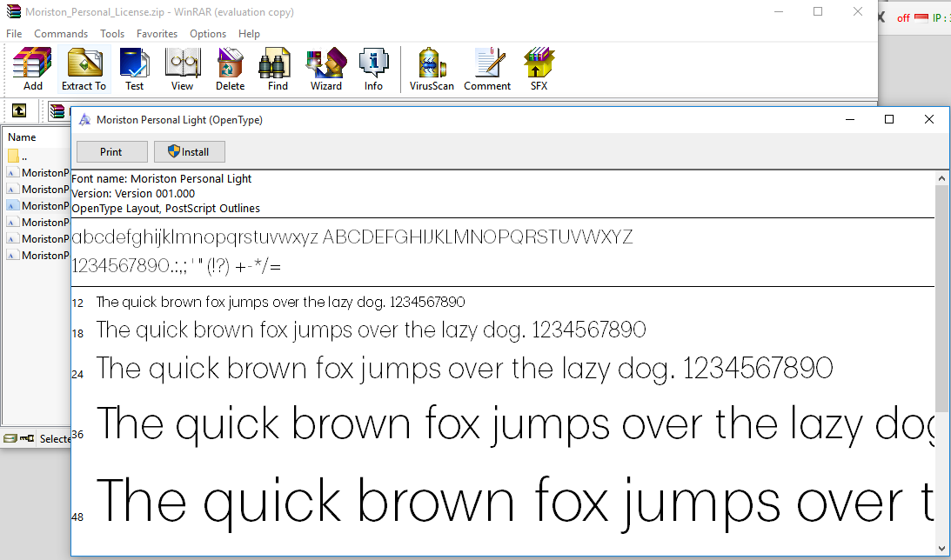
Task: Go up one folder level
Action: pos(18,110)
